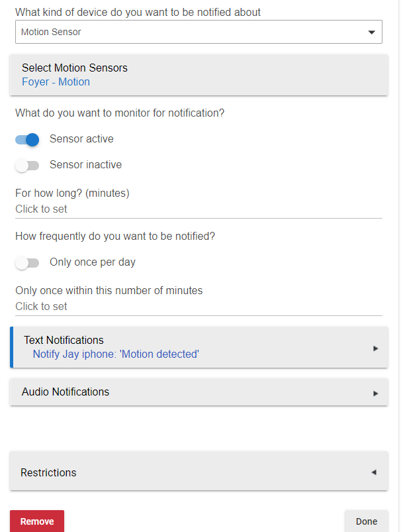
Task: Turn off the Sensor active toggle
Action: pyautogui.click(x=28, y=140)
